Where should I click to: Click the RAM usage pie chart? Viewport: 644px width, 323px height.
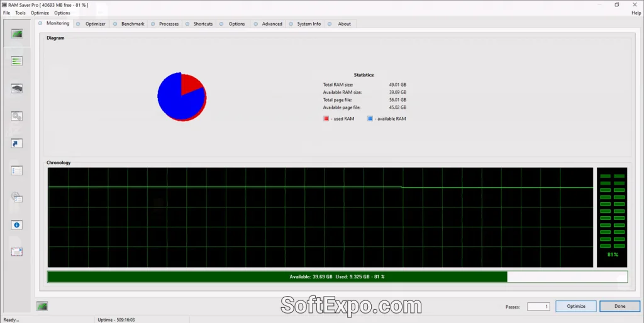point(182,97)
